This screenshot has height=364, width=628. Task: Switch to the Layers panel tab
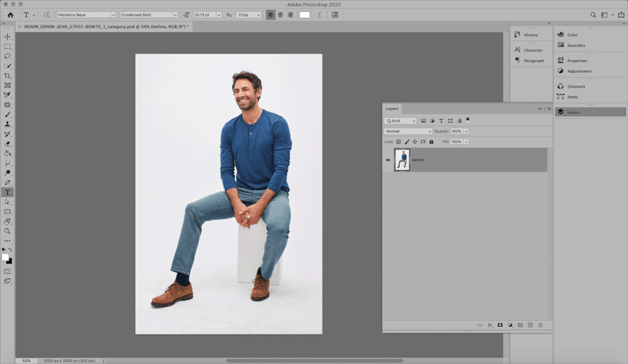tap(392, 108)
